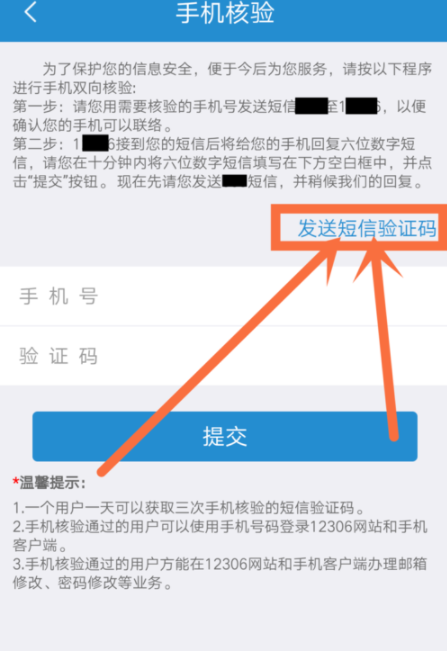The width and height of the screenshot is (447, 651).
Task: Focus the 手机号 input field
Action: 223,296
